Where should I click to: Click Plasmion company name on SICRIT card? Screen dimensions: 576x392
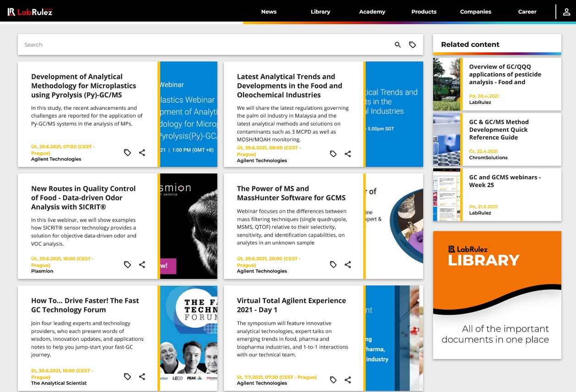point(42,271)
